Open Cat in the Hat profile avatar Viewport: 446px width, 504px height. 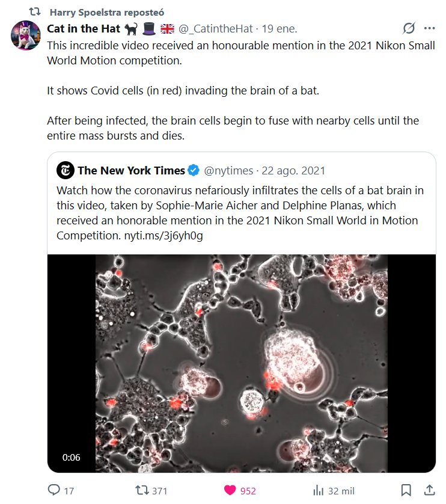[25, 34]
